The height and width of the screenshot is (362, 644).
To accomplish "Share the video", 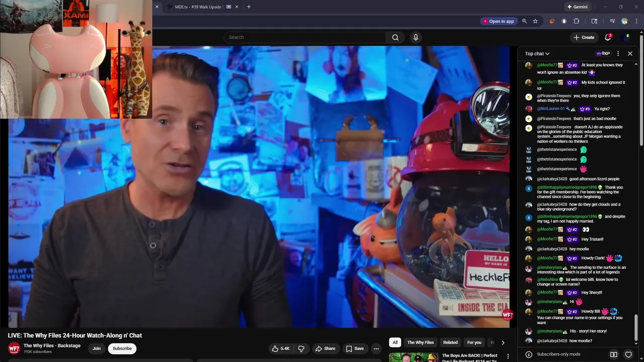I will [x=325, y=348].
